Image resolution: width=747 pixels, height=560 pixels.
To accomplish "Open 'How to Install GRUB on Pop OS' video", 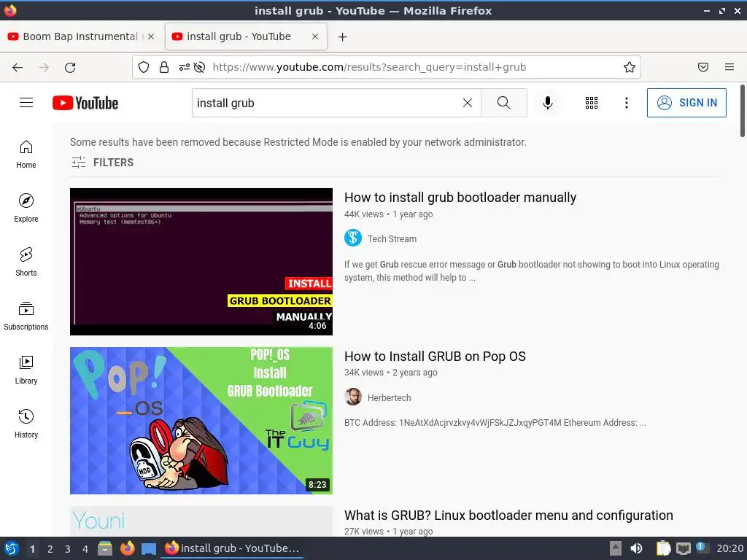I will 435,356.
